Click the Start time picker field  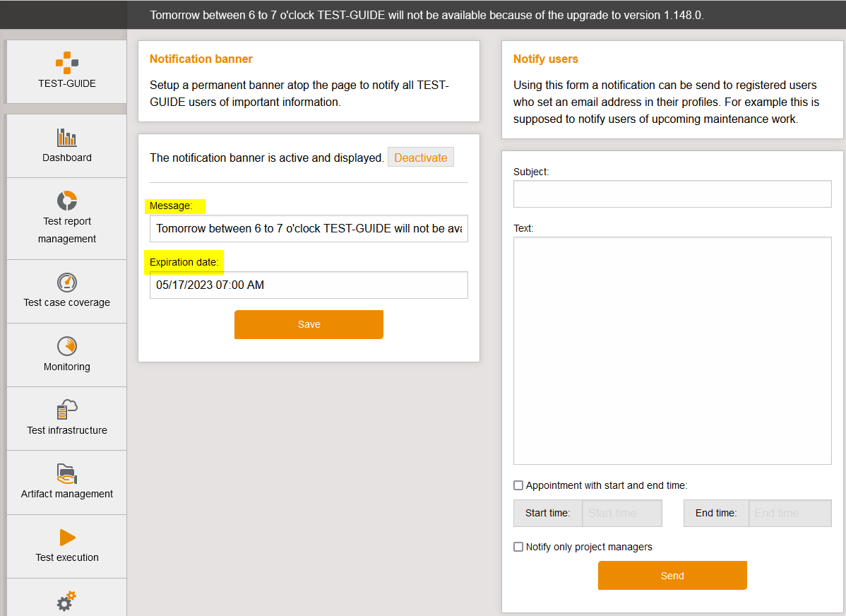[x=621, y=514]
